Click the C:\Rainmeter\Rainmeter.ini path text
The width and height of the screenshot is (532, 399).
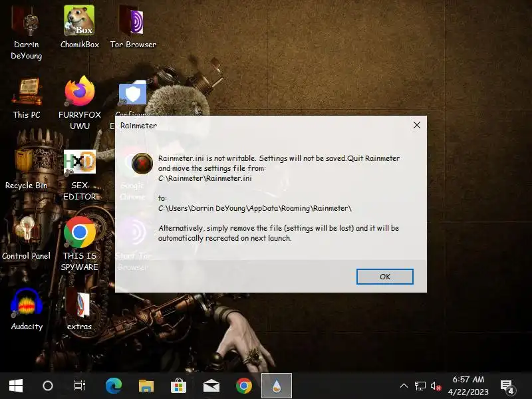click(x=205, y=178)
